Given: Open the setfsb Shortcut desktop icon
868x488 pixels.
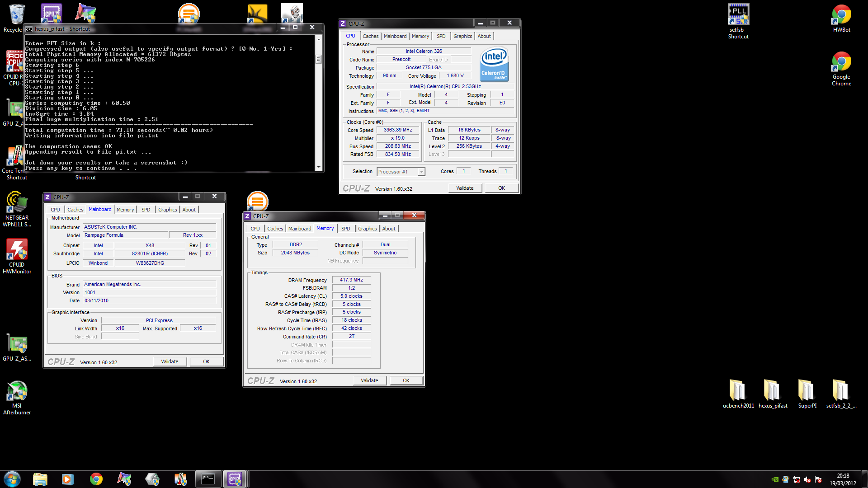Looking at the screenshot, I should [x=738, y=21].
